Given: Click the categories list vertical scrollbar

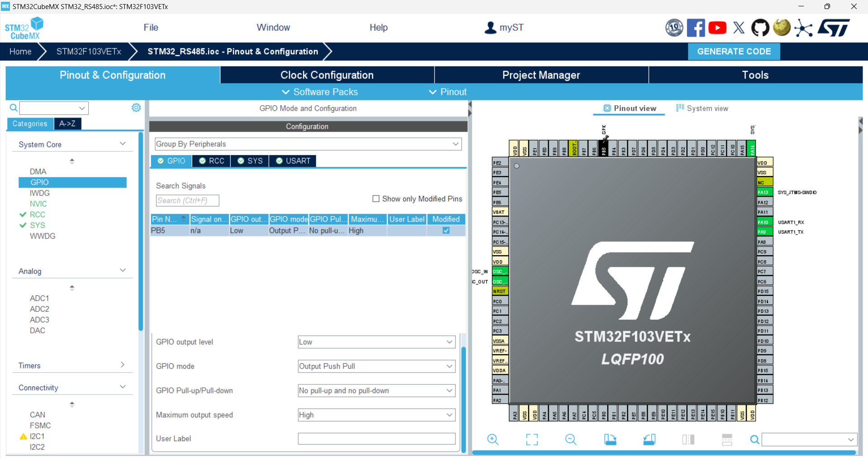Looking at the screenshot, I should pos(141,231).
